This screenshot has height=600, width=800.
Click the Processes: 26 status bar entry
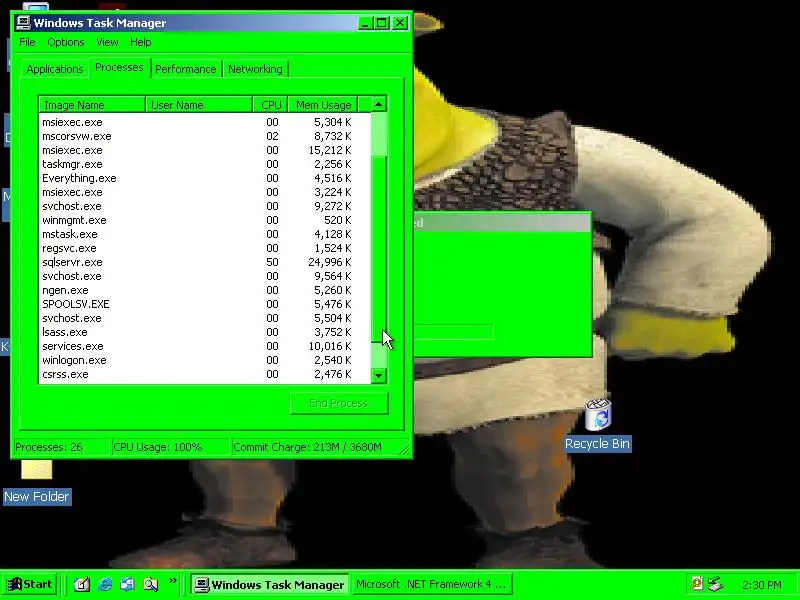(60, 447)
